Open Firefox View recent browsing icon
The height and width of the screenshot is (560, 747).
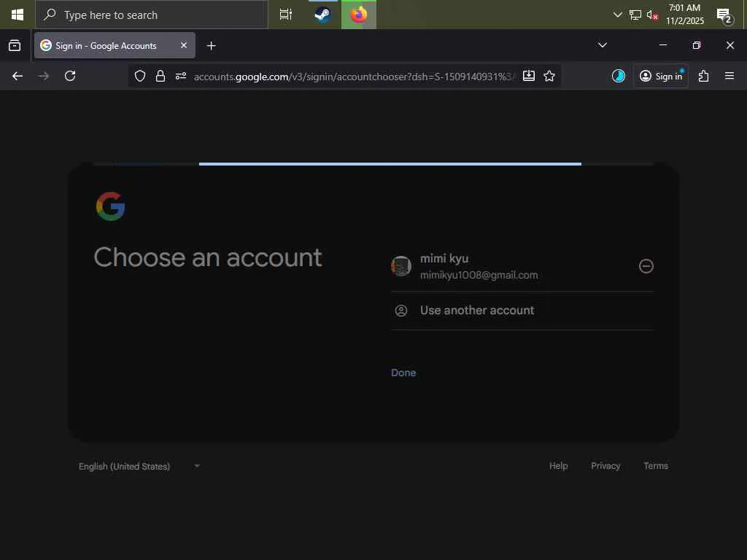15,45
